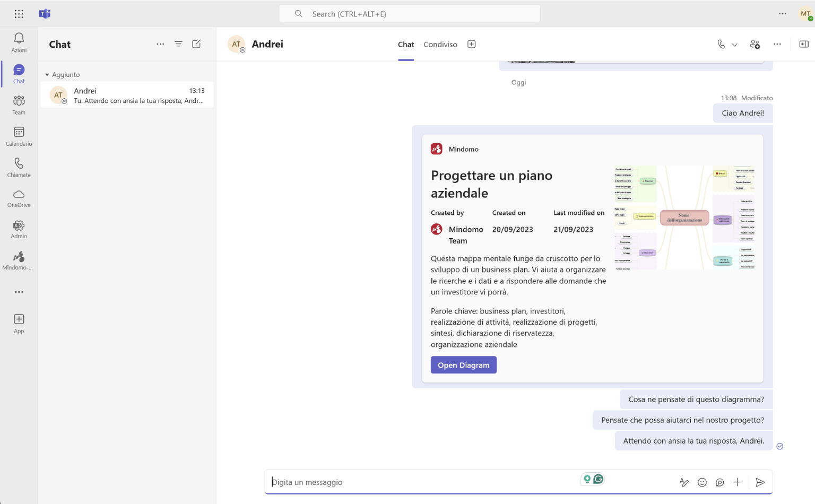Viewport: 815px width, 504px height.
Task: Select the 'Ciao Andrei!' message
Action: 743,113
